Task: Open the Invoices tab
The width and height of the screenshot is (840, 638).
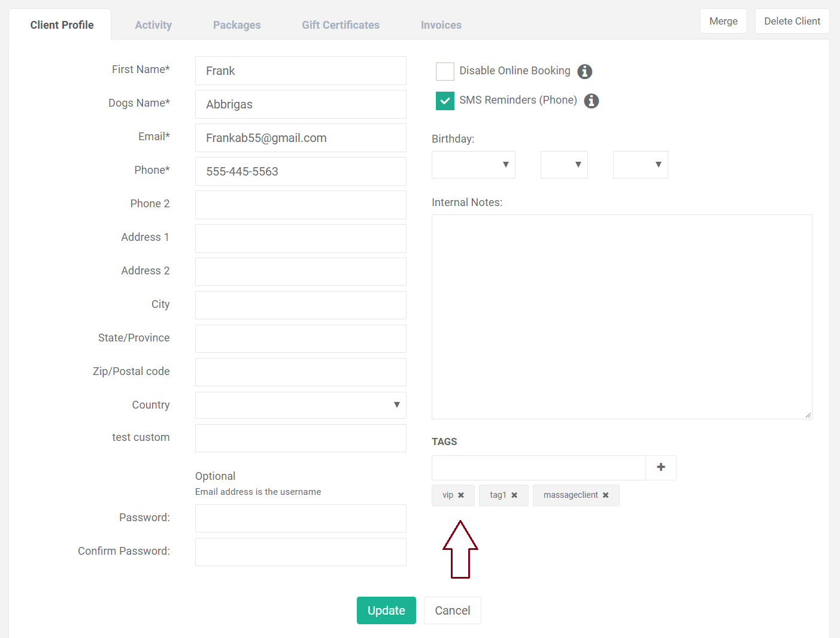Action: click(441, 25)
